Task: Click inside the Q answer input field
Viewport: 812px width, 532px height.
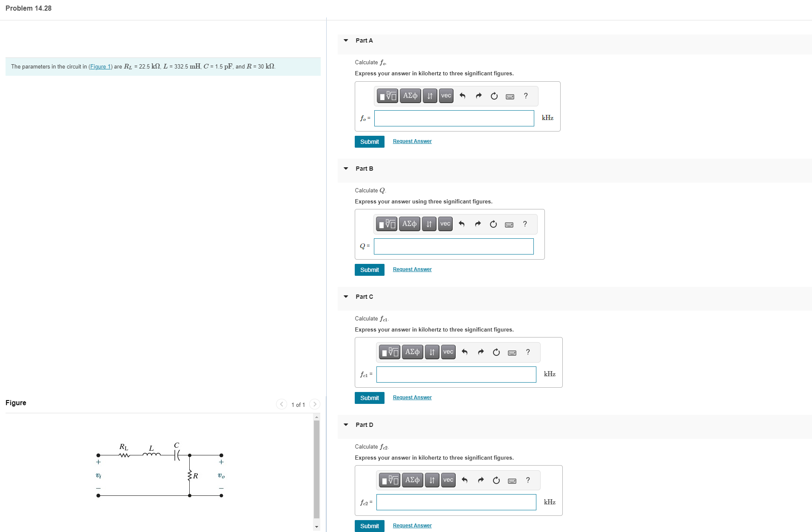Action: pyautogui.click(x=453, y=246)
